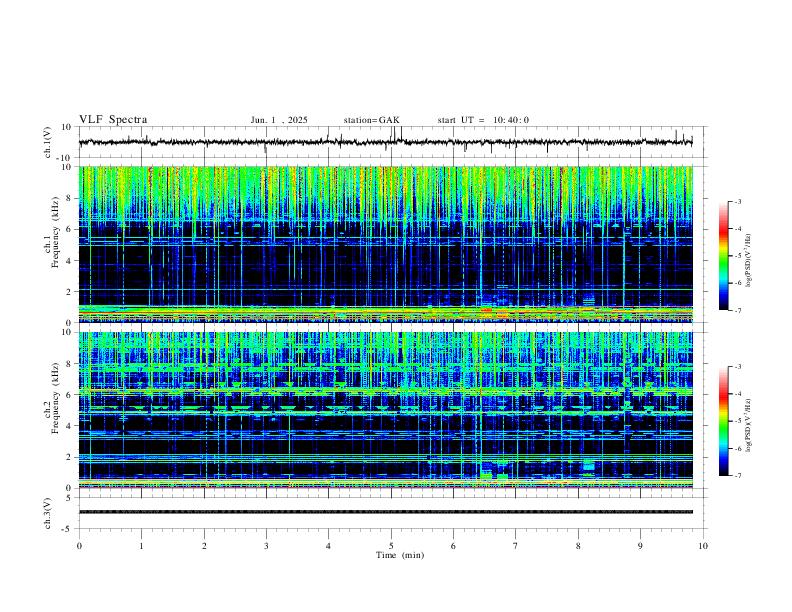Click the "VLF Spectra" plot title
792x612 pixels.
coord(113,120)
